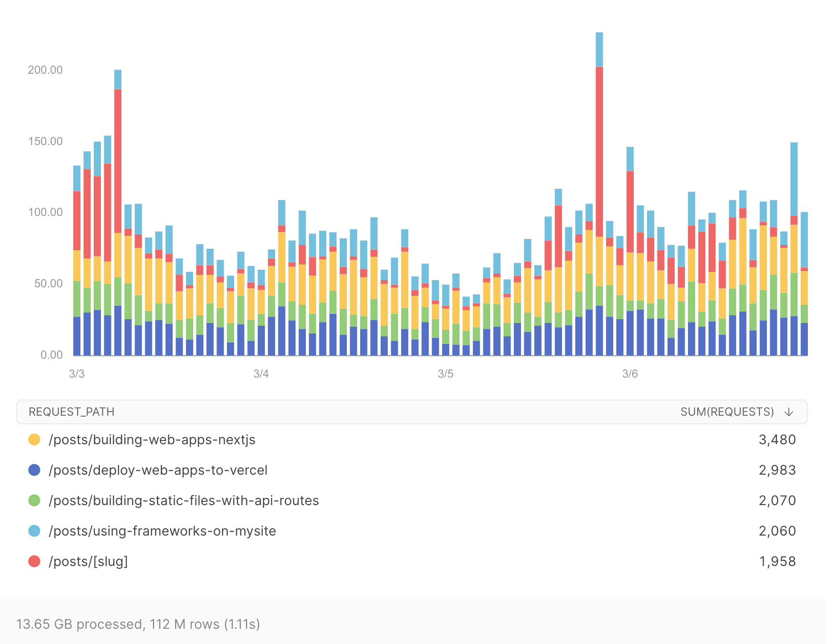The width and height of the screenshot is (825, 644).
Task: Select the SUM(REQUESTS) header label
Action: tap(727, 411)
